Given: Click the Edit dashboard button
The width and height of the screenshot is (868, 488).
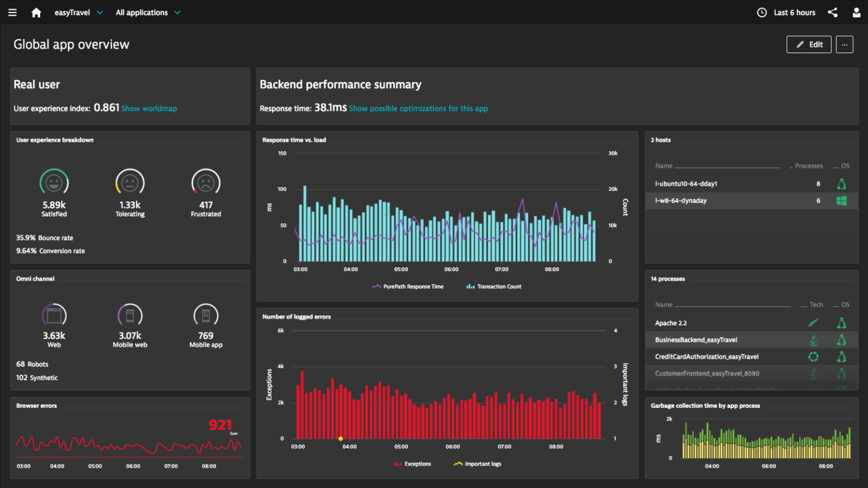Looking at the screenshot, I should pos(809,44).
